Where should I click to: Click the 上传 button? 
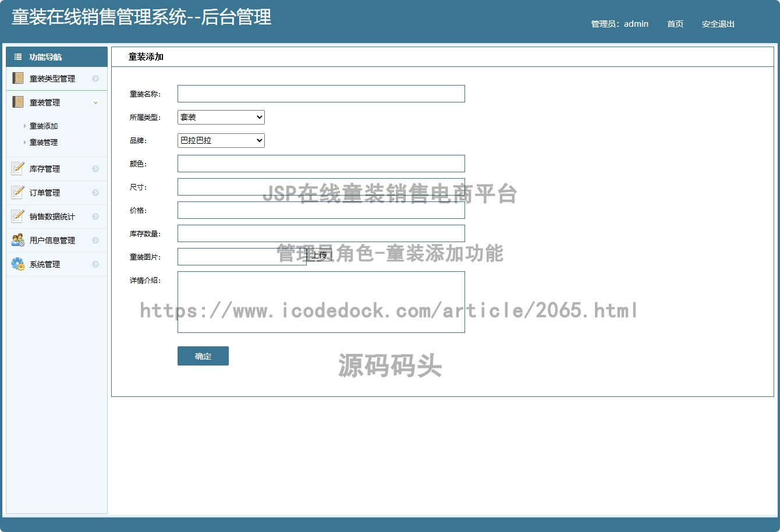319,255
